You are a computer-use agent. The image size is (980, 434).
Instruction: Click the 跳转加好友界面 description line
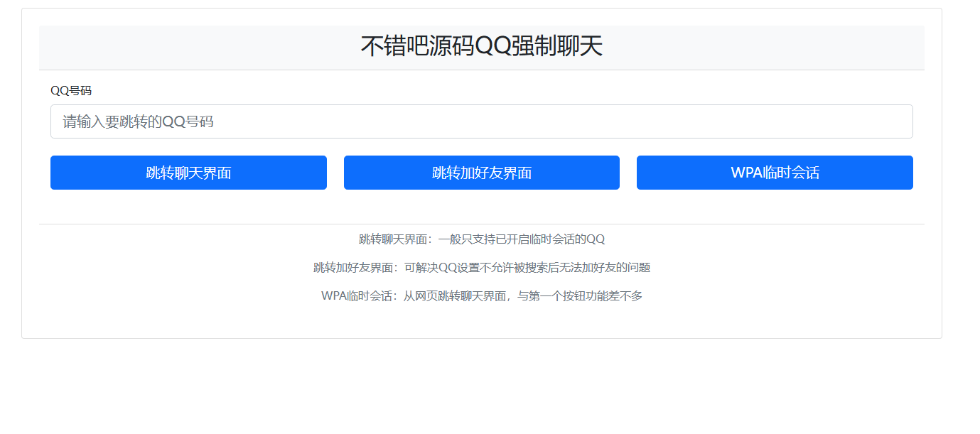click(481, 268)
